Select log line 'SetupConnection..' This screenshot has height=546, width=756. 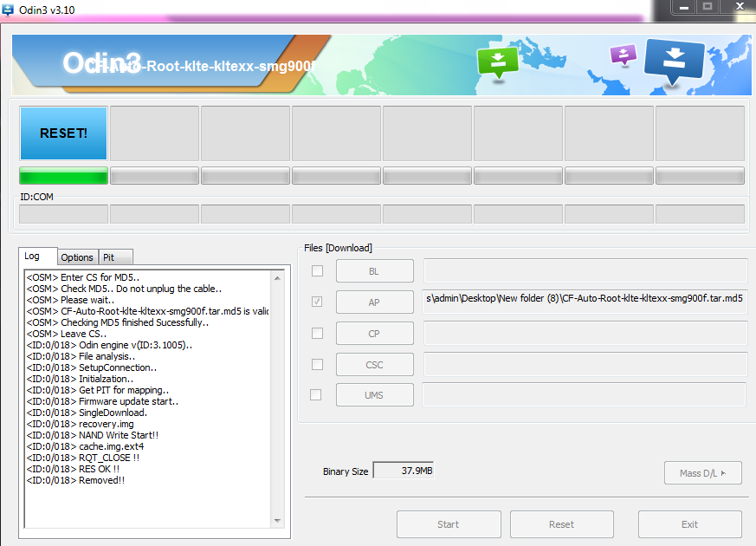pyautogui.click(x=92, y=367)
